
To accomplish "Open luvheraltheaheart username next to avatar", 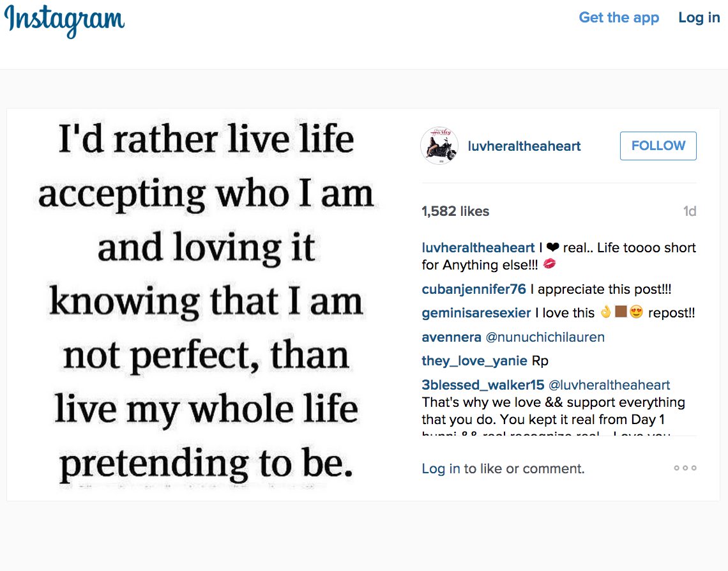I will (x=524, y=146).
